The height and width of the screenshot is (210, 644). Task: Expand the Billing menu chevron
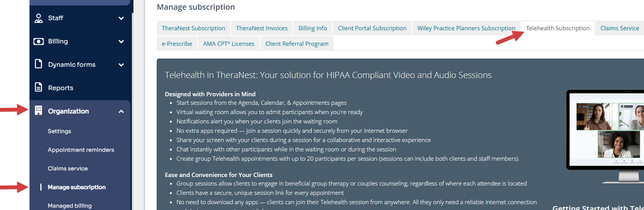click(x=121, y=42)
